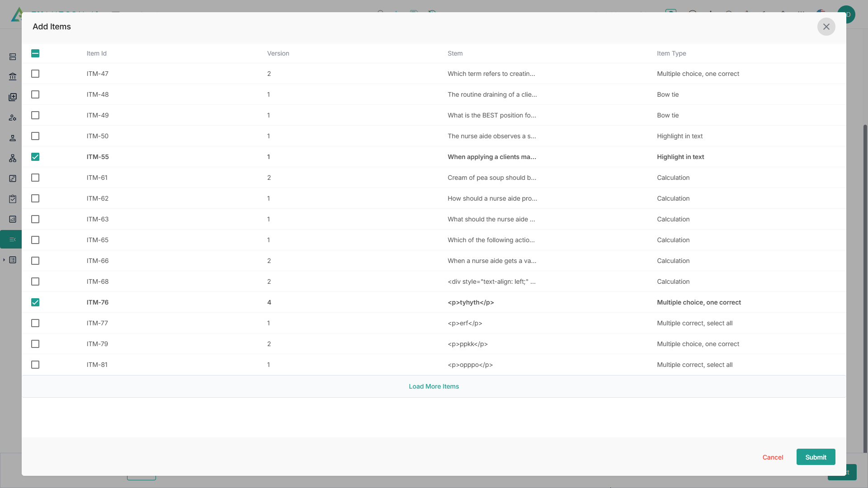Click the page vertical scrollbar

865,289
